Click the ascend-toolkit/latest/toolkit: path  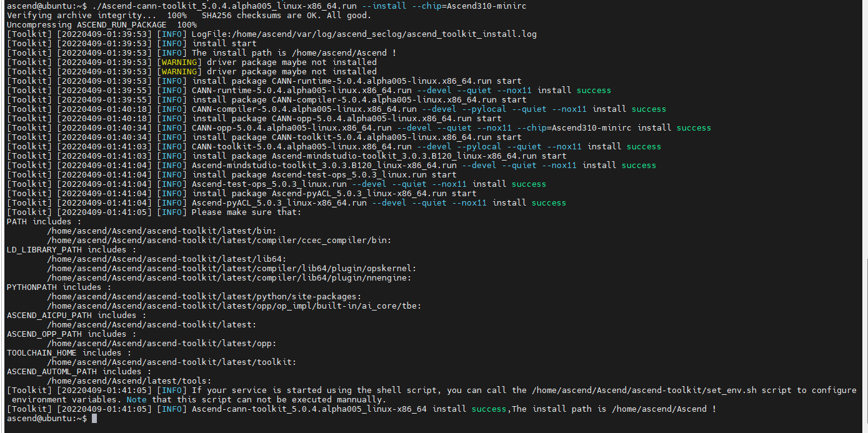172,362
